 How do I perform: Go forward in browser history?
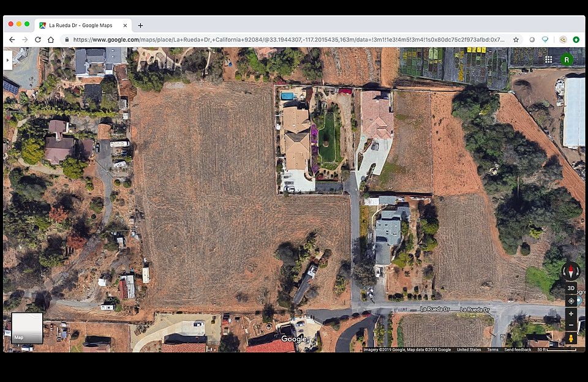(24, 40)
